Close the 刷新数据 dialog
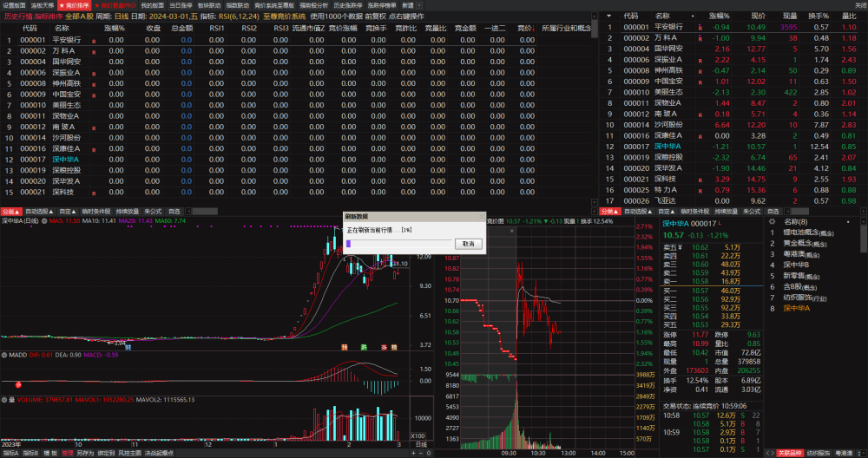This screenshot has width=868, height=458. [481, 217]
